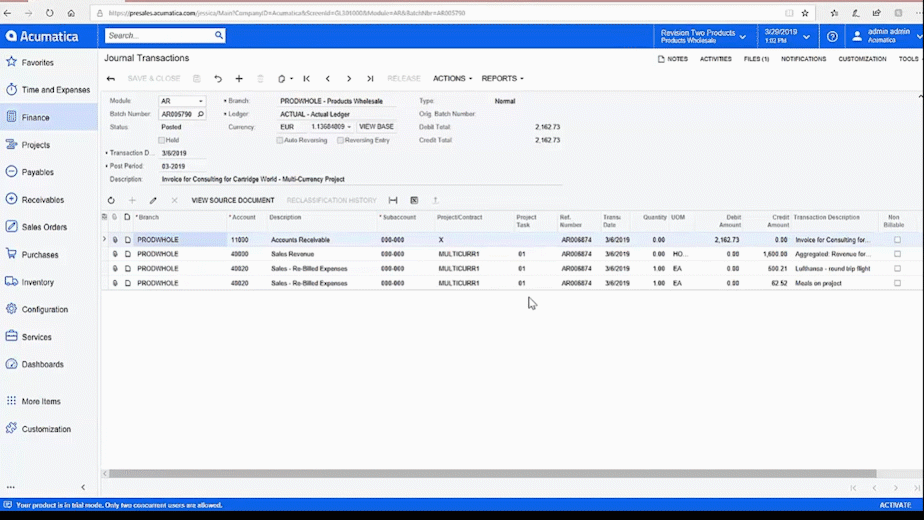Screen dimensions: 924x520
Task: Toggle Non Billable for Sales Revenue row
Action: (x=897, y=254)
